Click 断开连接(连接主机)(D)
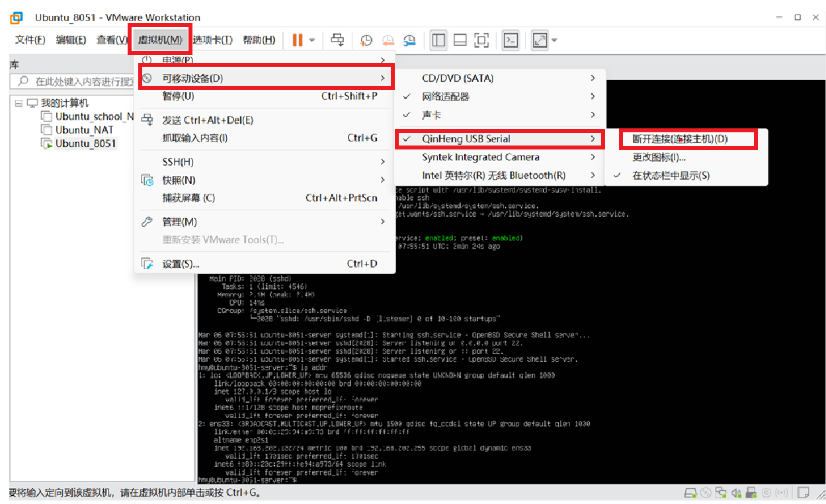The width and height of the screenshot is (826, 504). pyautogui.click(x=686, y=139)
